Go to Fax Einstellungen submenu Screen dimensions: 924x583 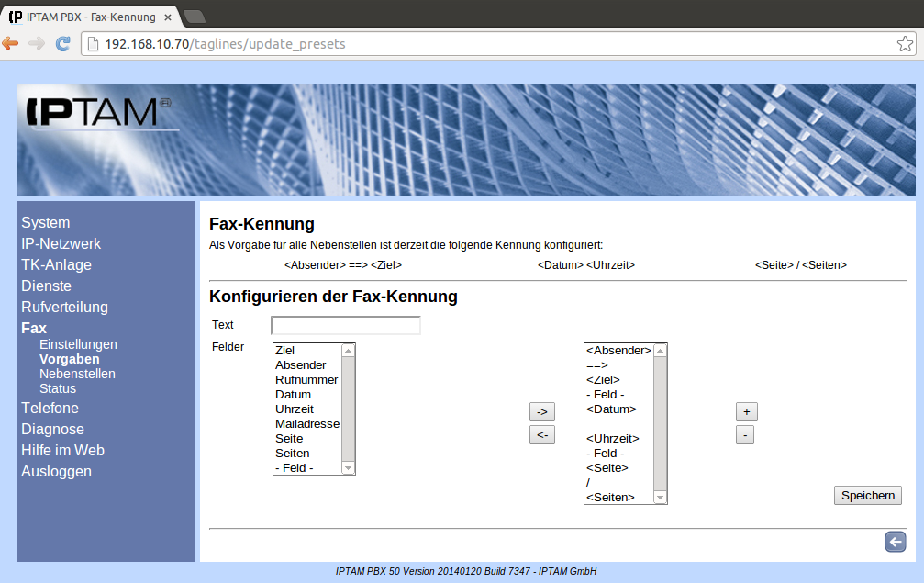pyautogui.click(x=78, y=344)
